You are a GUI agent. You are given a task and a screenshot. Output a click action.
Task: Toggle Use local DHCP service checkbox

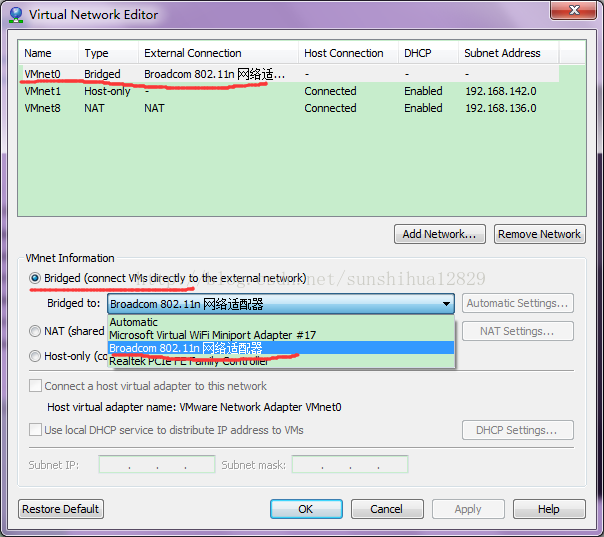coord(35,430)
